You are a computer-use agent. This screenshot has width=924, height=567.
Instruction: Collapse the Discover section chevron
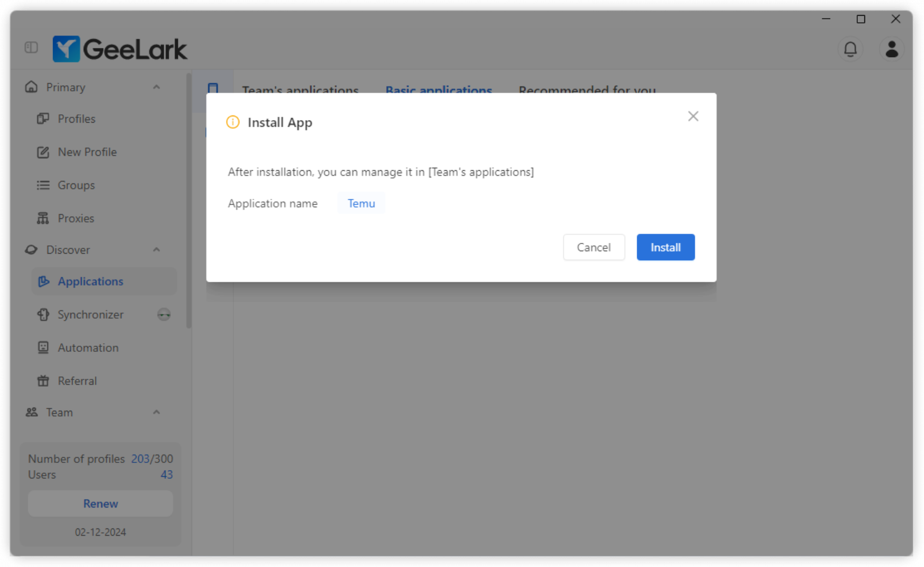(x=156, y=250)
